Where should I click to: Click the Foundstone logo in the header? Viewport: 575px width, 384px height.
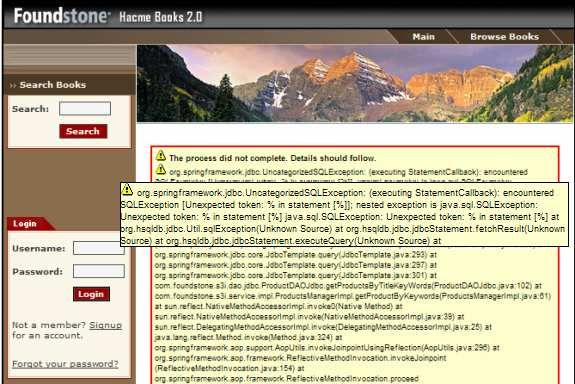[62, 16]
